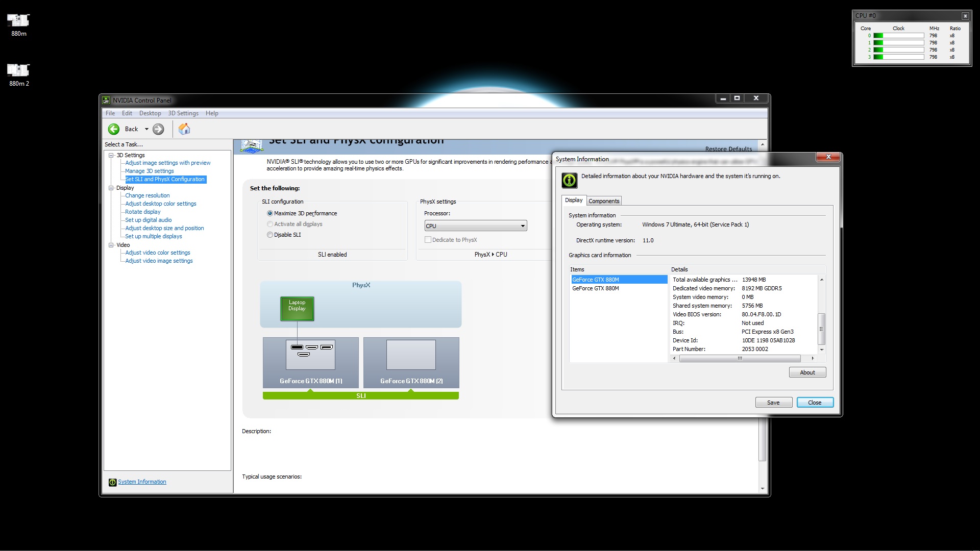Select Adjust video color settings
Screen dimensions: 980x551
pyautogui.click(x=158, y=253)
